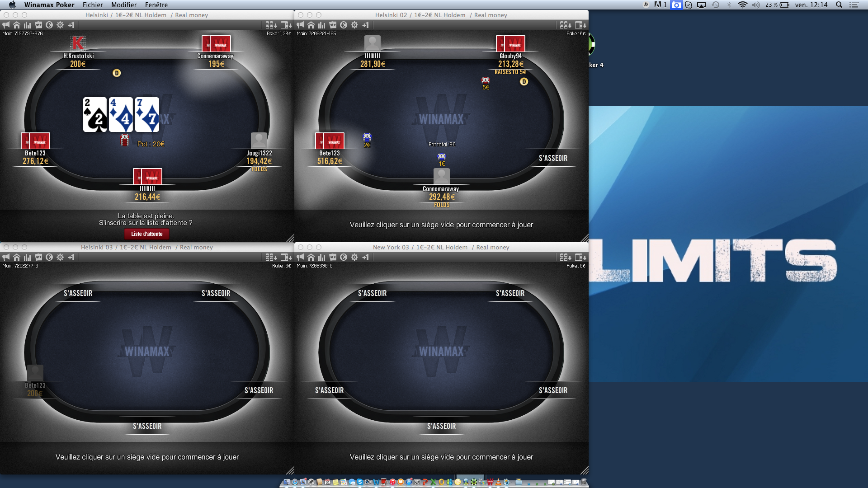Click the +1 add table icon in Helsinki table
The image size is (868, 488).
pos(71,25)
